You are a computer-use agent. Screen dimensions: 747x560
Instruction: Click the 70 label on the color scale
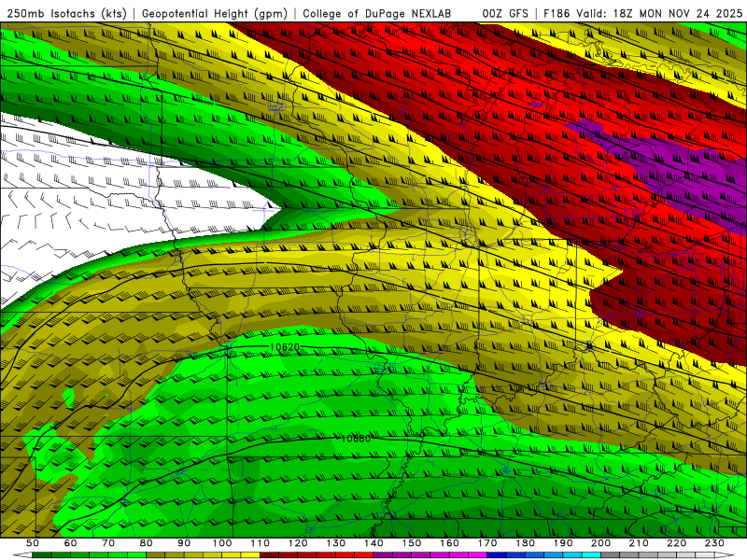[x=108, y=543]
